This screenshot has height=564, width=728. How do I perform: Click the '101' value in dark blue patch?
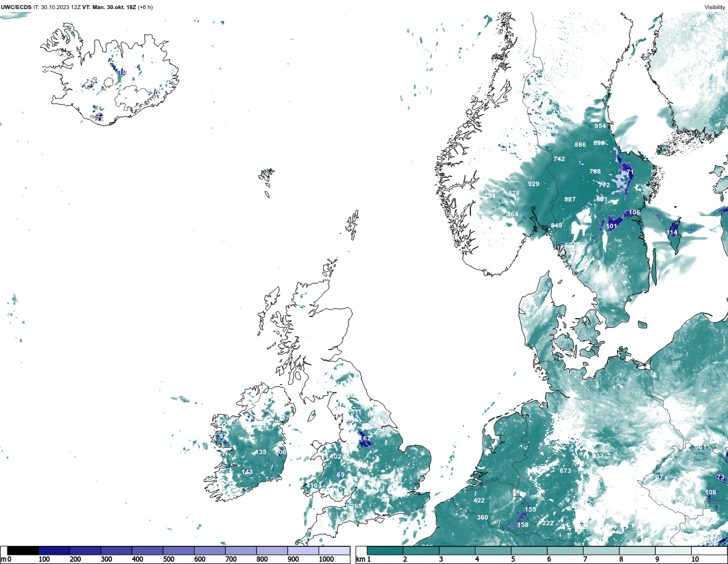[x=611, y=226]
